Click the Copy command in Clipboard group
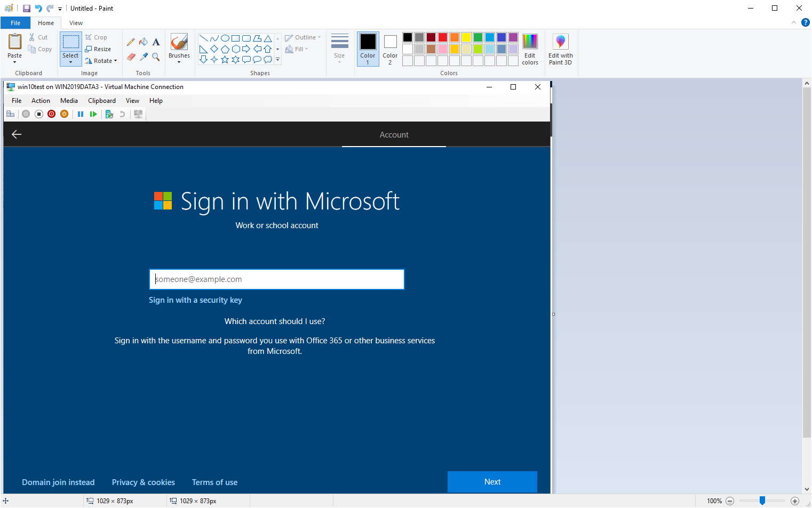The width and height of the screenshot is (812, 508). 40,49
